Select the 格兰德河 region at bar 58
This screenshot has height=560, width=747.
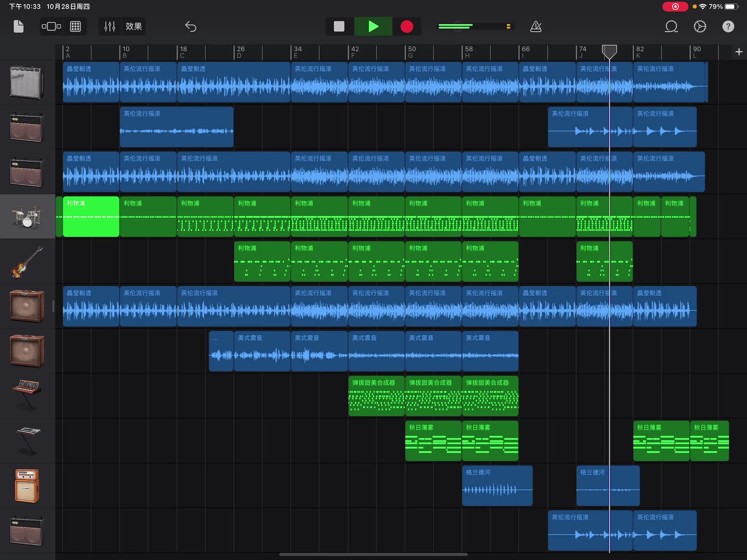click(x=497, y=485)
